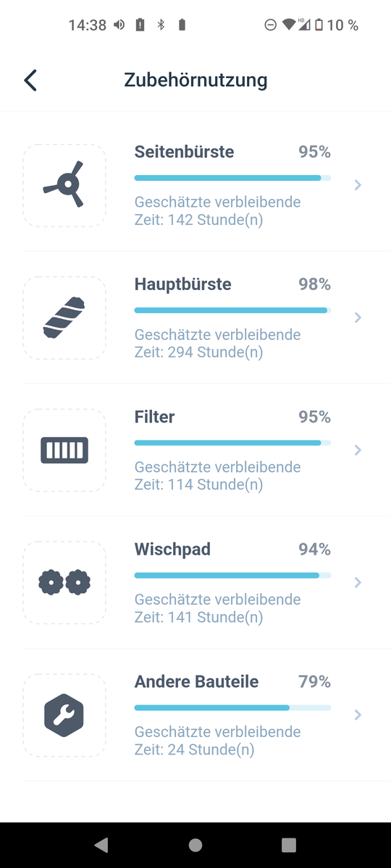
Task: Tap the back arrow icon
Action: [30, 80]
